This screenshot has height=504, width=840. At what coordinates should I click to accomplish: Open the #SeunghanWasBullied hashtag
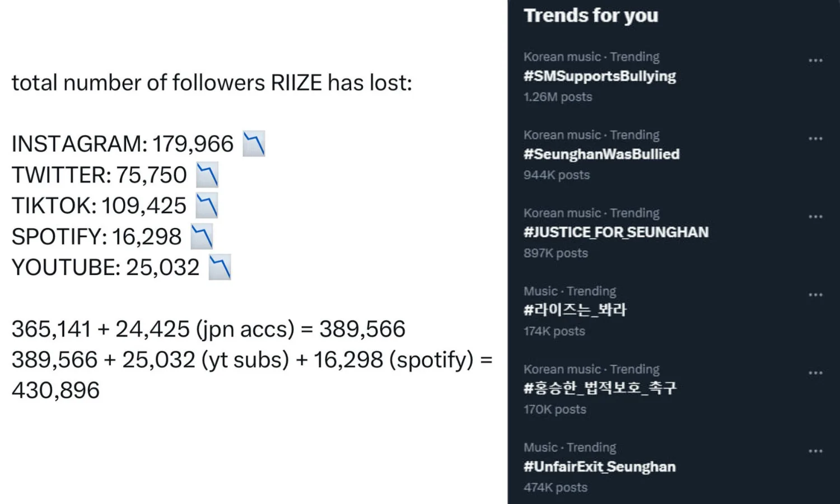(x=601, y=155)
